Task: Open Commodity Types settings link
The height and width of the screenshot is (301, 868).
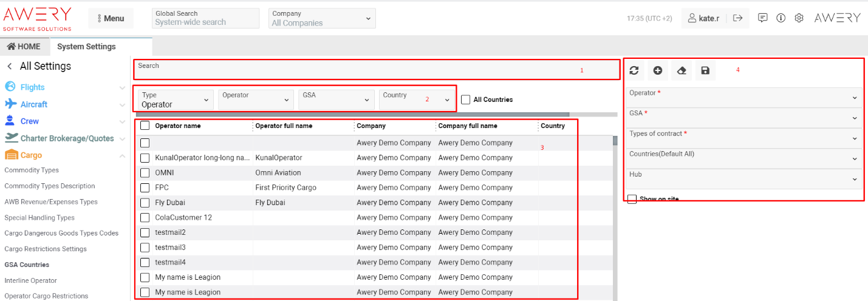Action: pyautogui.click(x=32, y=171)
